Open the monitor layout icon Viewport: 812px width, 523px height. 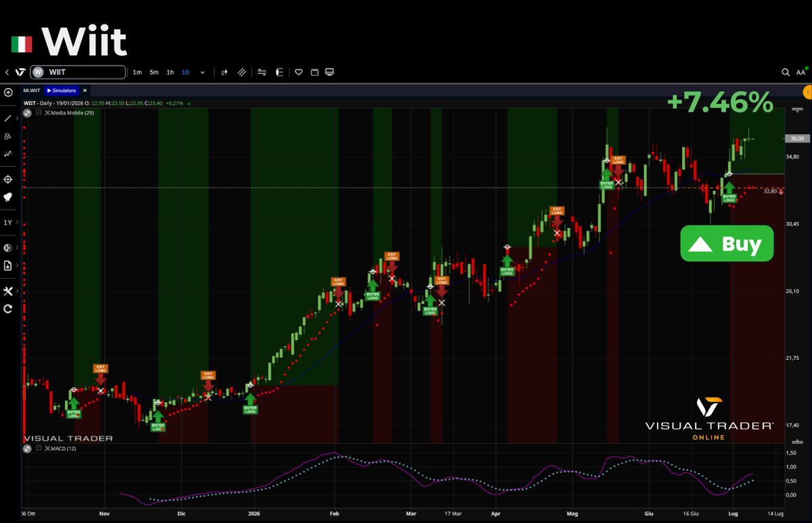pos(330,72)
